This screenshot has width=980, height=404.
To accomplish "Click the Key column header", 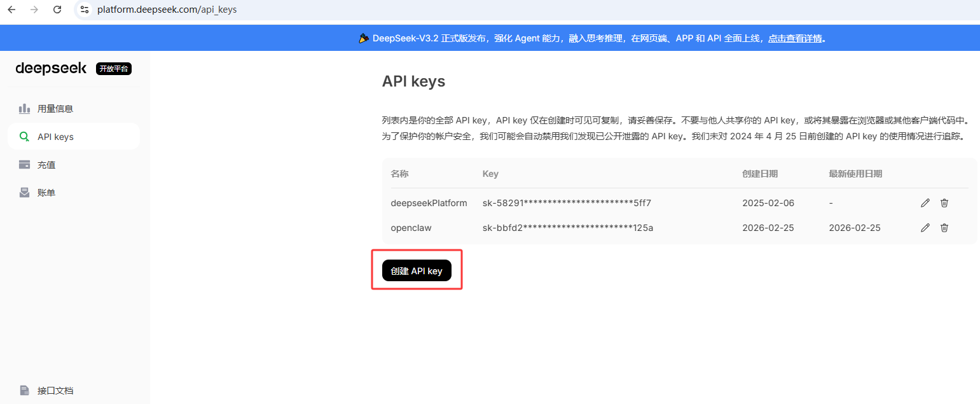I will (x=490, y=174).
